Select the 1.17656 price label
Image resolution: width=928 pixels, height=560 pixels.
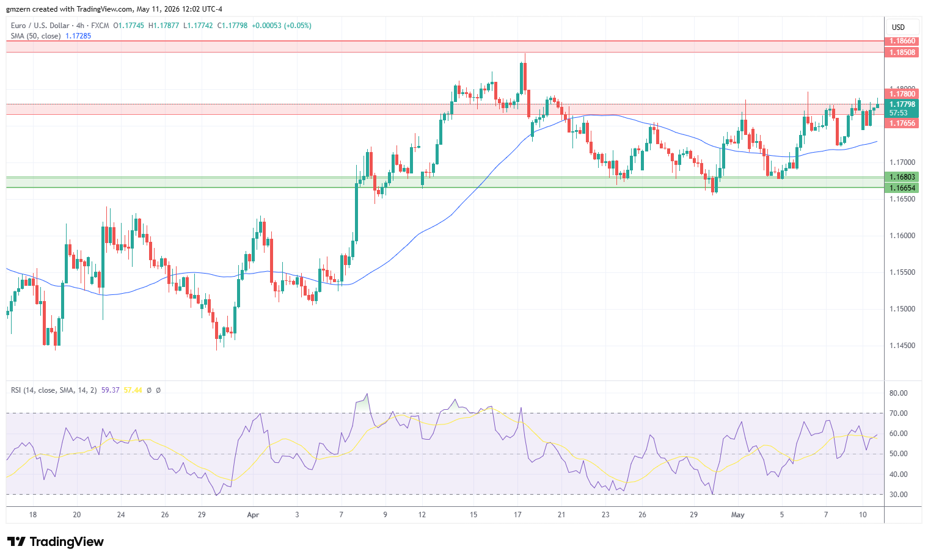(902, 123)
